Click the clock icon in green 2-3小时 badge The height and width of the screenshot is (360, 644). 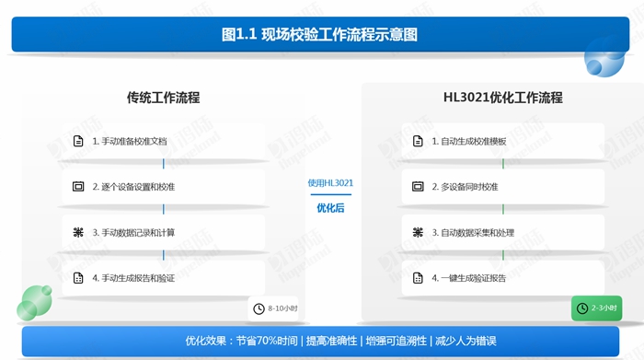click(x=582, y=308)
